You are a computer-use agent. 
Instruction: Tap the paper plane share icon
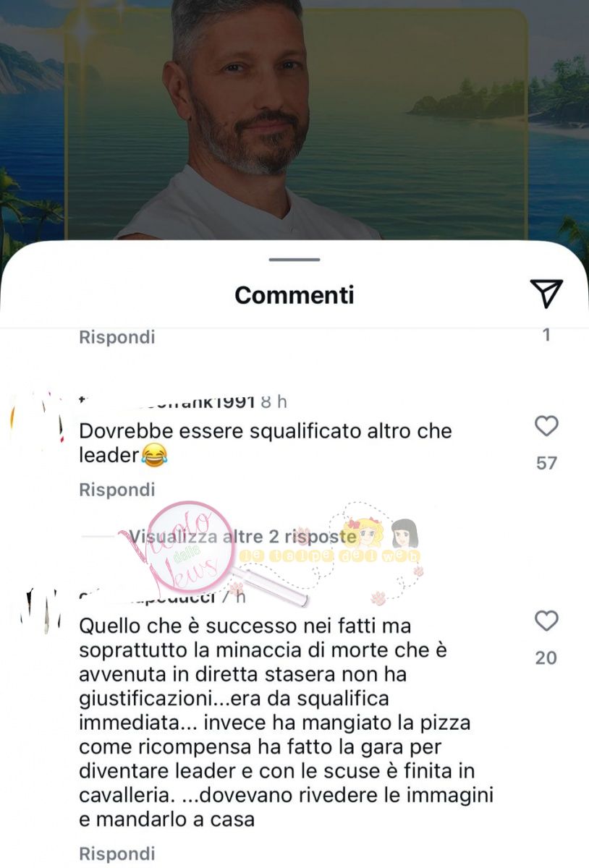[546, 294]
